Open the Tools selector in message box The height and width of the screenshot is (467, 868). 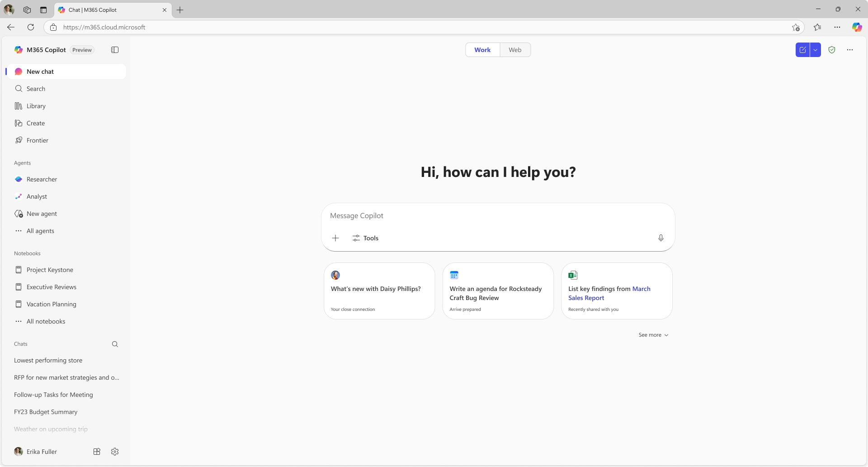pos(365,238)
